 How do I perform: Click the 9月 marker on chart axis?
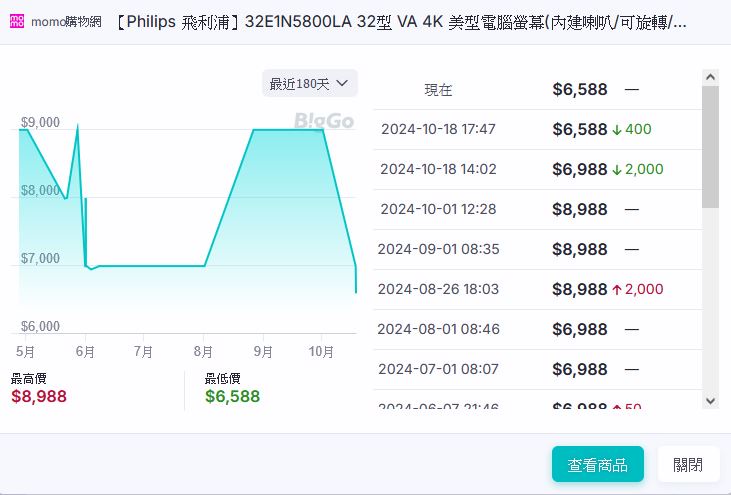coord(264,351)
